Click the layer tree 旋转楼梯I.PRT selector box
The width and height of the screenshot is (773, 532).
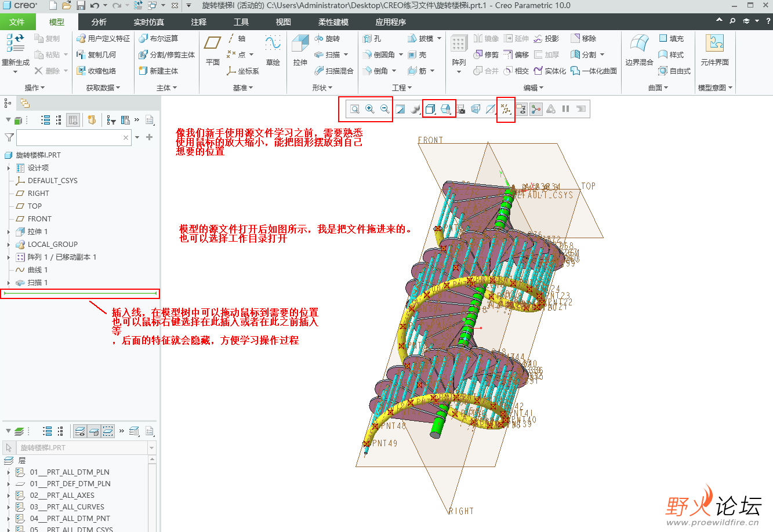click(85, 448)
